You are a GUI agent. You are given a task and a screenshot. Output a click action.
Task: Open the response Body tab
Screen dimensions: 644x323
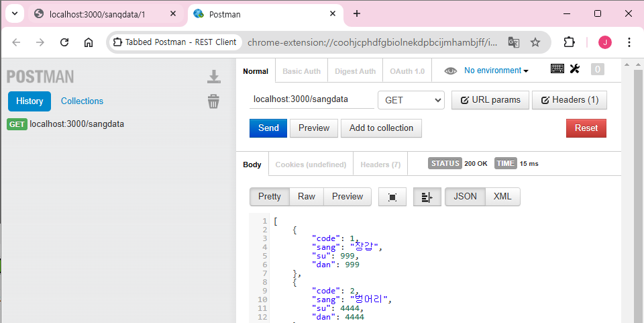pyautogui.click(x=252, y=165)
